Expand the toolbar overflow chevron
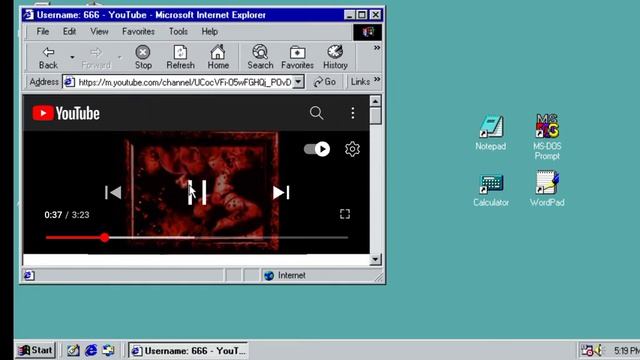Screen dimensions: 640x360 click(x=377, y=48)
